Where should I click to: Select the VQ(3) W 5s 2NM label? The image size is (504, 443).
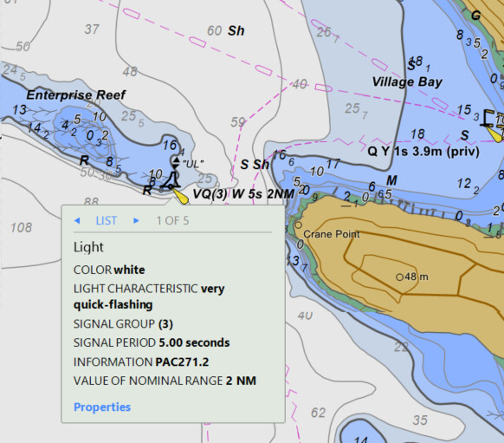click(243, 193)
